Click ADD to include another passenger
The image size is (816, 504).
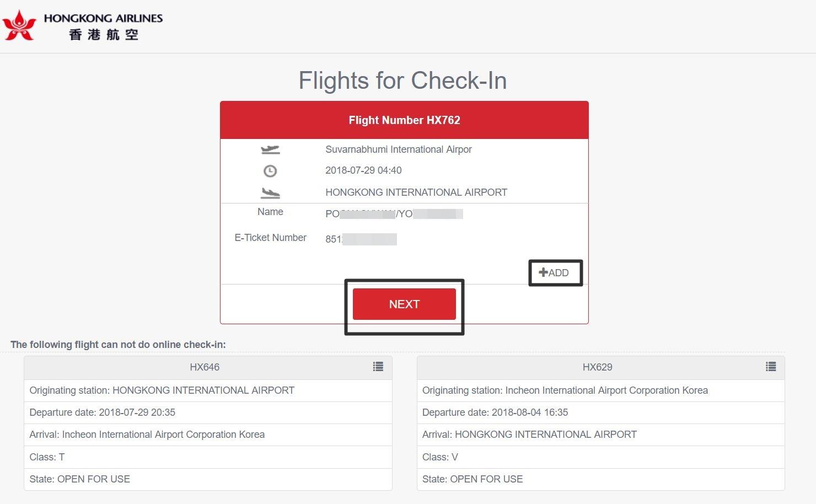(x=556, y=272)
